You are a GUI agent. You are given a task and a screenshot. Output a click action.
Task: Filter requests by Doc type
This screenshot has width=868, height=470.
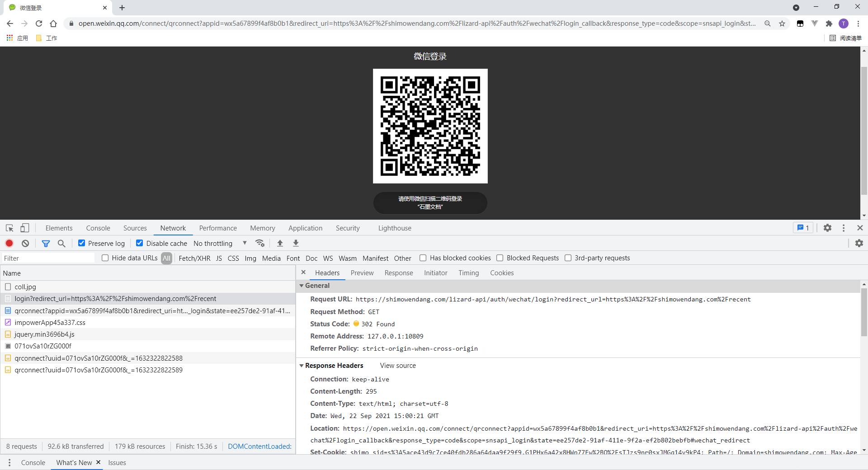[x=311, y=258]
